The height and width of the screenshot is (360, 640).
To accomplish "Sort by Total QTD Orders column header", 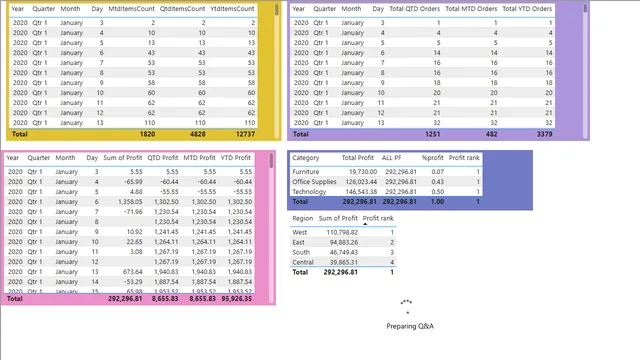I will pos(414,9).
